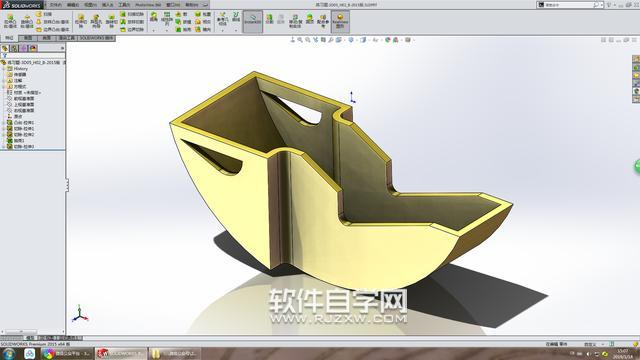Click the SOLIDWORKS search input field
This screenshot has height=360, width=640.
pos(569,5)
